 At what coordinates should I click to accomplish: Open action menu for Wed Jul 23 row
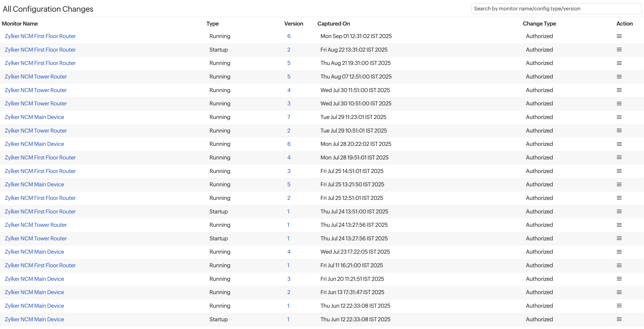(x=619, y=252)
